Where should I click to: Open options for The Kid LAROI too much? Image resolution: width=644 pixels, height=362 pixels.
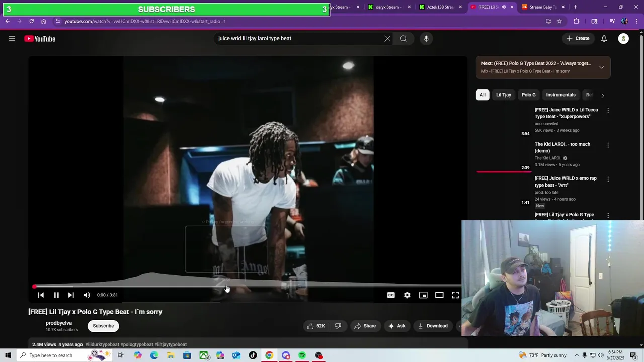(x=608, y=145)
